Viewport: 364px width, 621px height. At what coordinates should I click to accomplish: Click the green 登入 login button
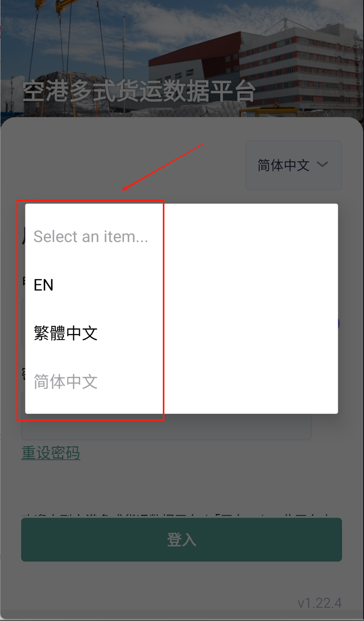coord(182,540)
